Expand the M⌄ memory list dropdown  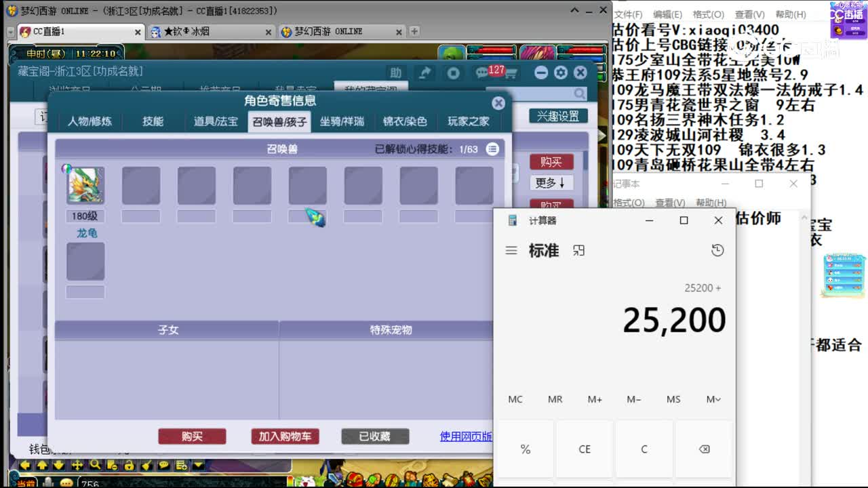[x=713, y=399]
